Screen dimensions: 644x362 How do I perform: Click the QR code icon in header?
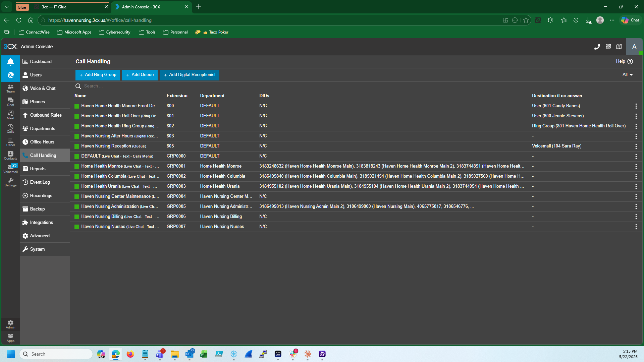click(608, 47)
